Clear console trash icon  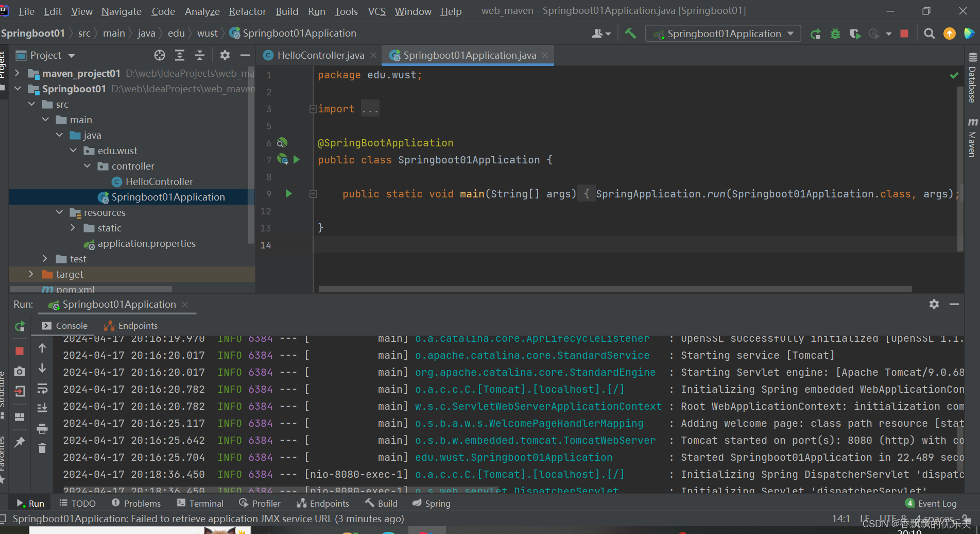(42, 448)
